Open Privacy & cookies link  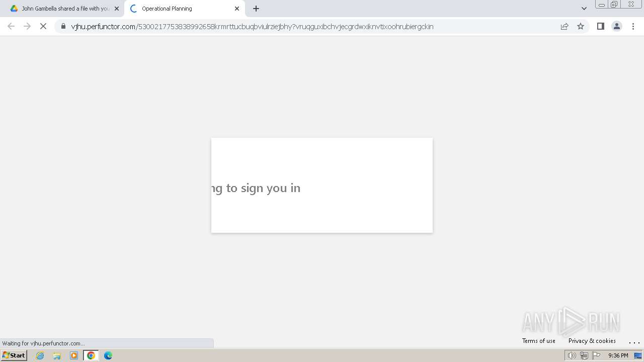(x=592, y=341)
